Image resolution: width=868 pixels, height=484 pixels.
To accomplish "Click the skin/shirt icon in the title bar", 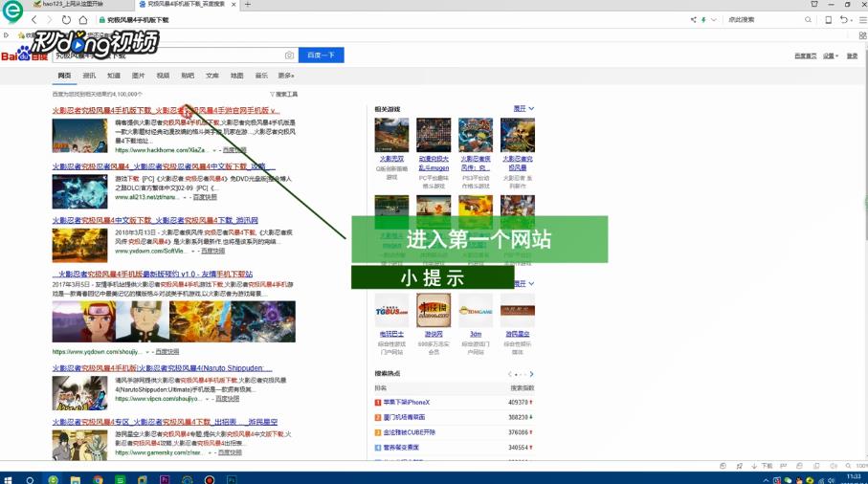I will pos(814,4).
